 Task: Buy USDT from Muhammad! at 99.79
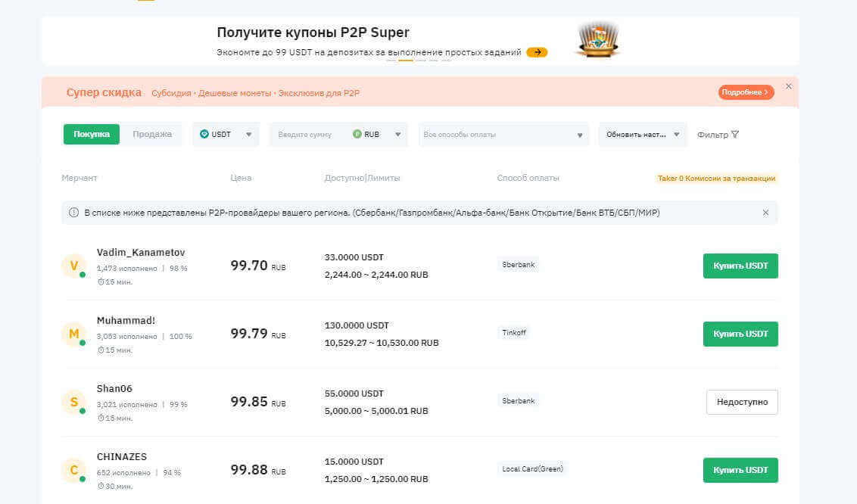740,334
